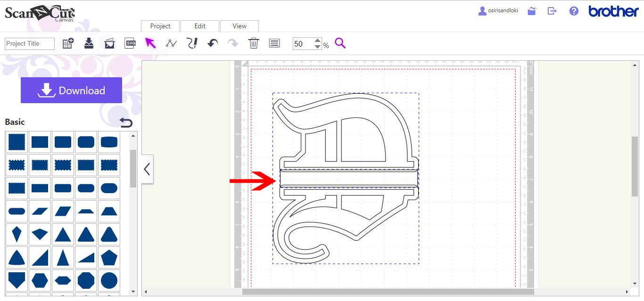
Task: Click the Help question mark icon
Action: pyautogui.click(x=573, y=11)
